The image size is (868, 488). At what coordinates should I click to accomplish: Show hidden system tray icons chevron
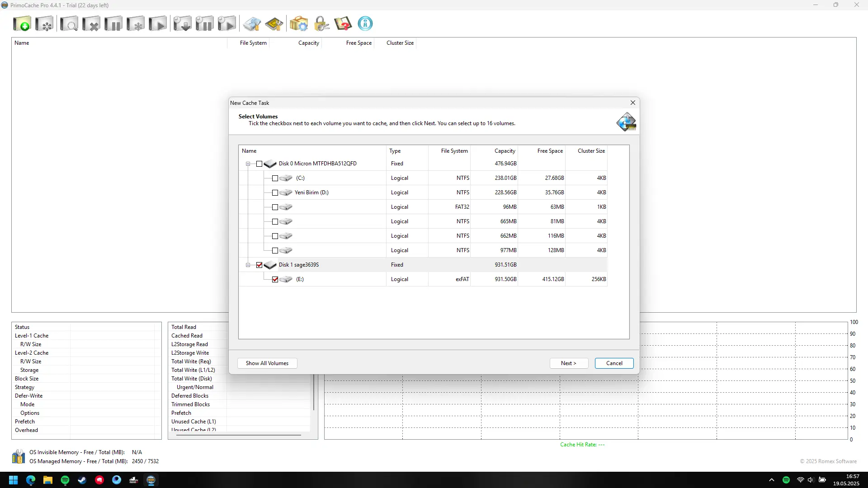click(772, 480)
